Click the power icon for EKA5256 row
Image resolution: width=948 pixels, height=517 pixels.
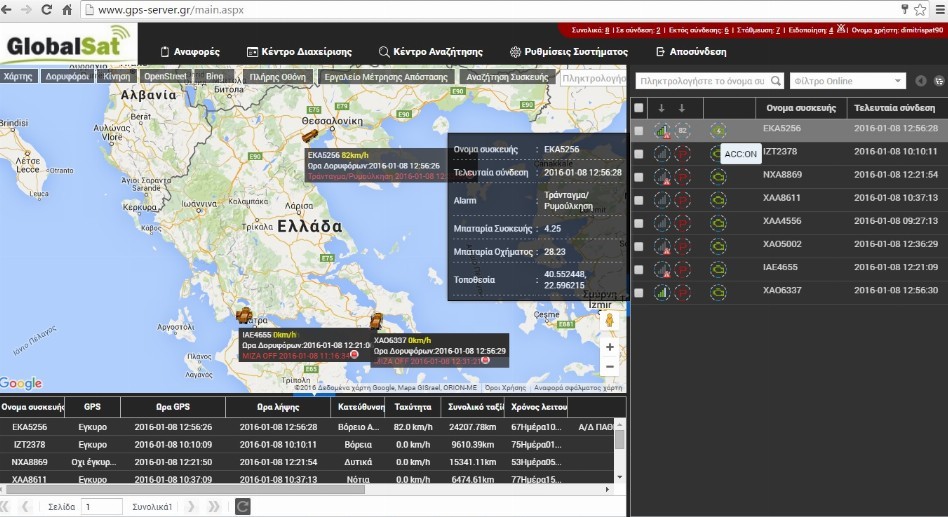click(x=718, y=131)
